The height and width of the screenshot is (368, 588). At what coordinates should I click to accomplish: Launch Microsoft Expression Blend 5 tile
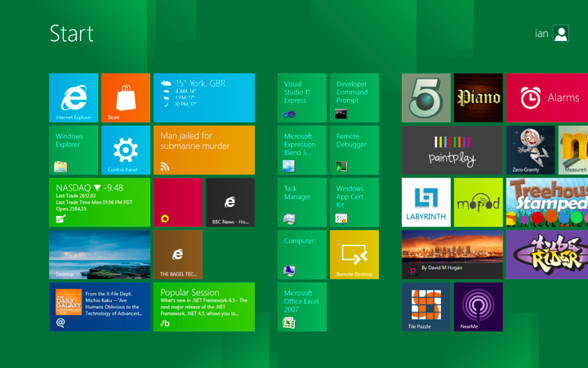coord(302,150)
